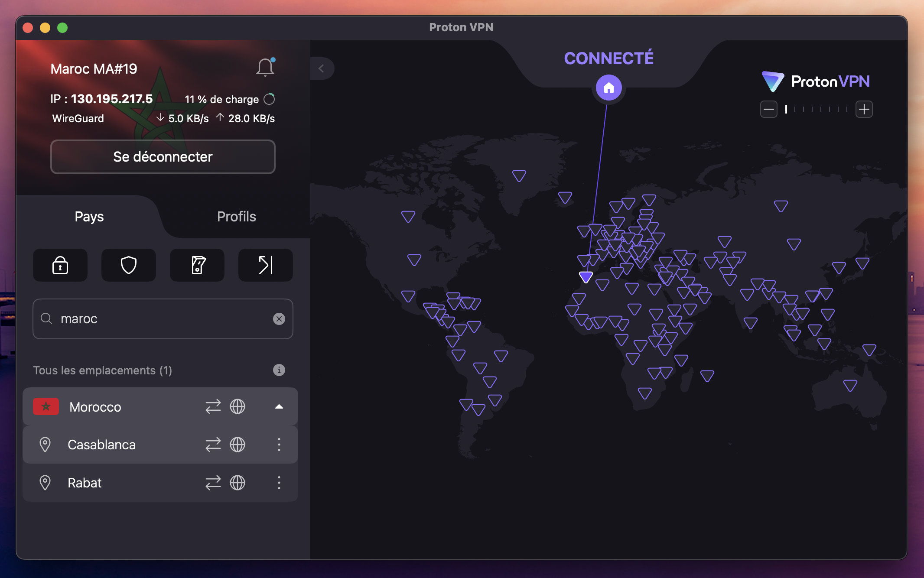Click the home marker on map
This screenshot has width=924, height=578.
(609, 88)
